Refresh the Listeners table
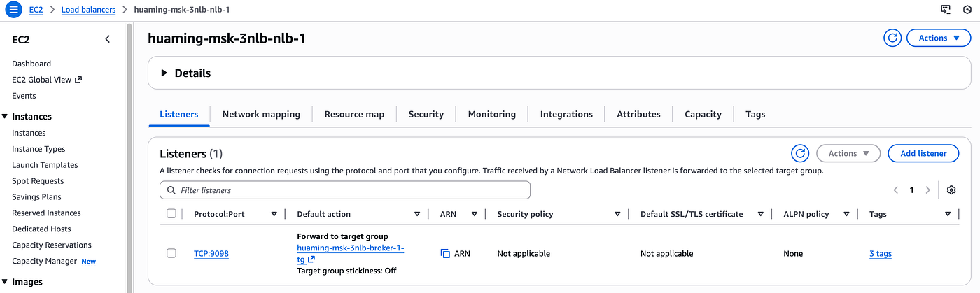 (800, 153)
